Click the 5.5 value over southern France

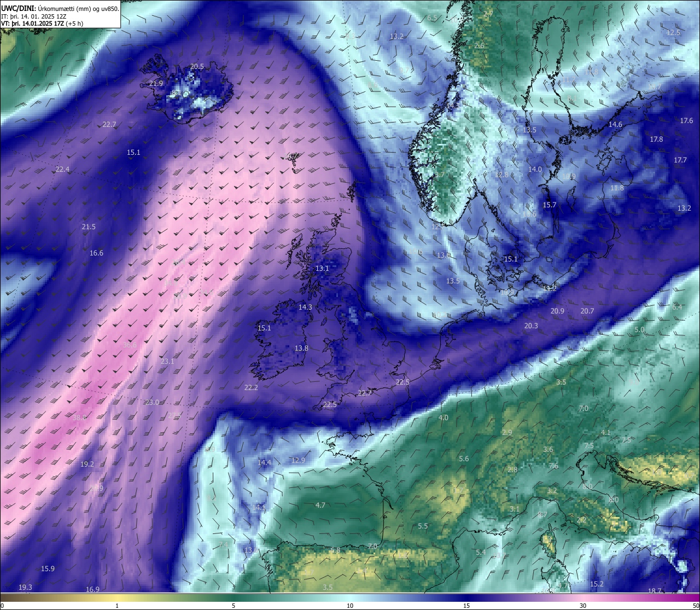(423, 526)
